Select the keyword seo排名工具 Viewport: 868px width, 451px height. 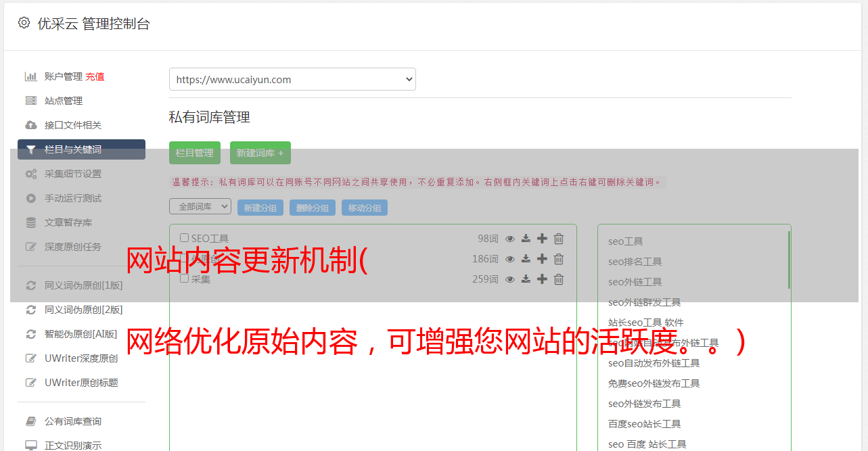point(635,262)
